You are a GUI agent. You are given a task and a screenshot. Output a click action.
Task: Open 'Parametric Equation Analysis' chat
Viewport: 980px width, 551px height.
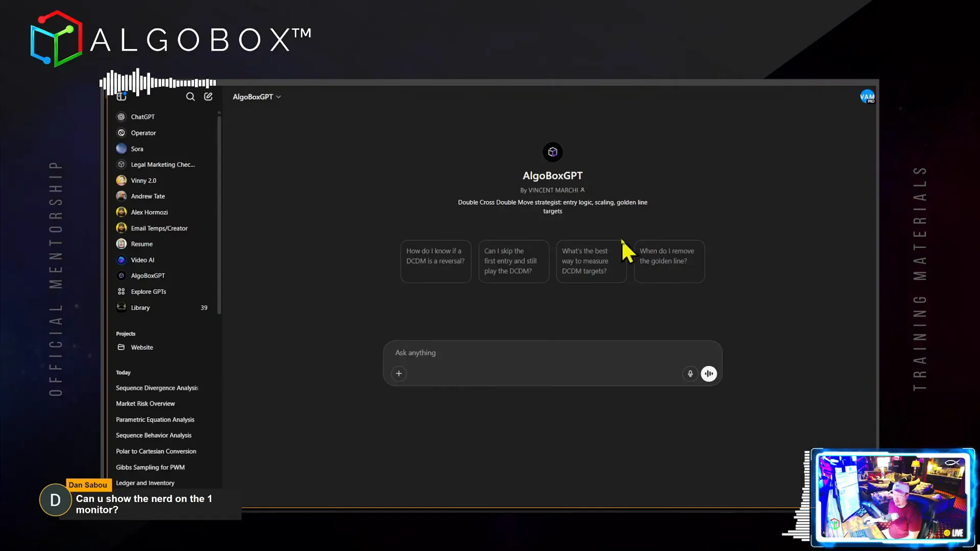(155, 419)
